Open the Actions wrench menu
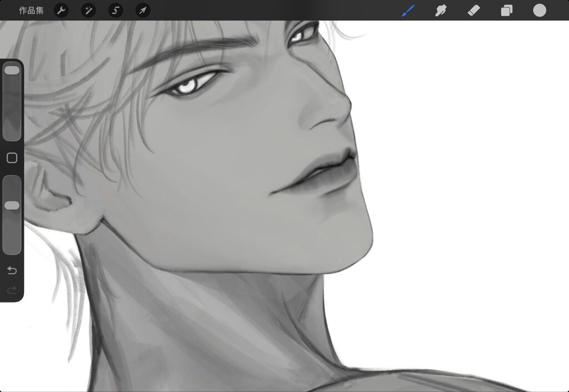This screenshot has height=392, width=569. 61,11
